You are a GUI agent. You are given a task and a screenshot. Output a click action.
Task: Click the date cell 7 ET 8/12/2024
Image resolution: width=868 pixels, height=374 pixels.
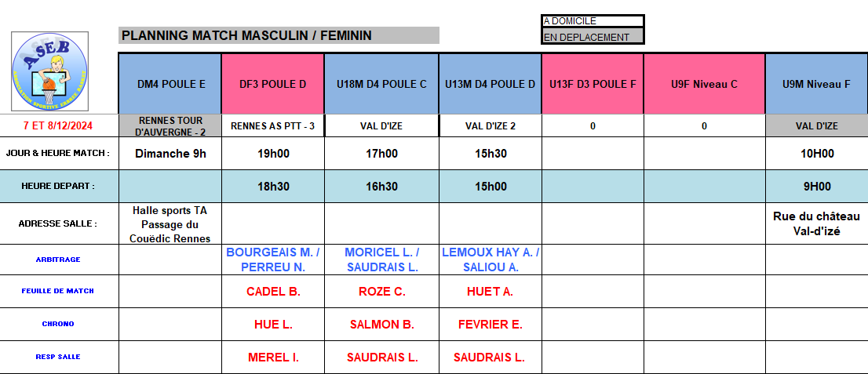tap(59, 125)
